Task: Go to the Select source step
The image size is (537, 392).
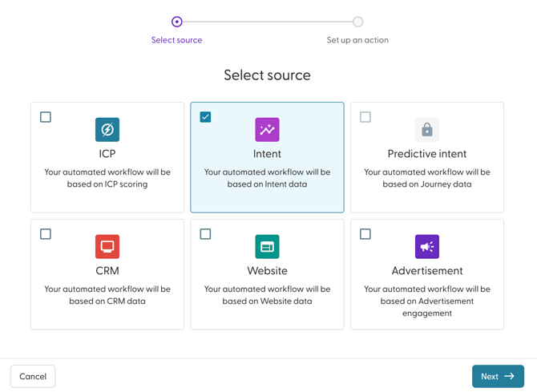Action: point(176,40)
